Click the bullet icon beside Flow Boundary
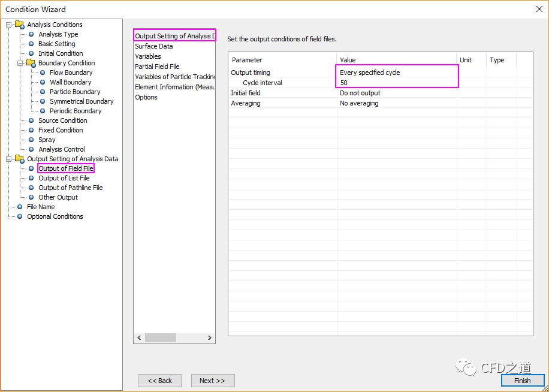This screenshot has height=392, width=549. tap(43, 73)
